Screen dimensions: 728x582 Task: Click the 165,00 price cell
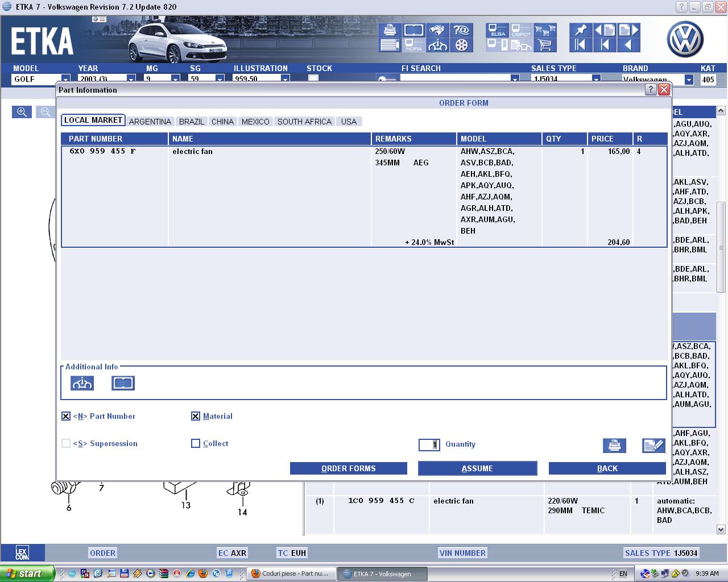click(618, 151)
